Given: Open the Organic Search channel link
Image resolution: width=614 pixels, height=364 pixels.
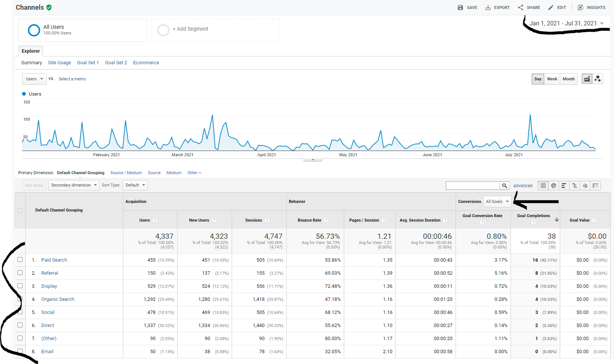Looking at the screenshot, I should tap(58, 299).
